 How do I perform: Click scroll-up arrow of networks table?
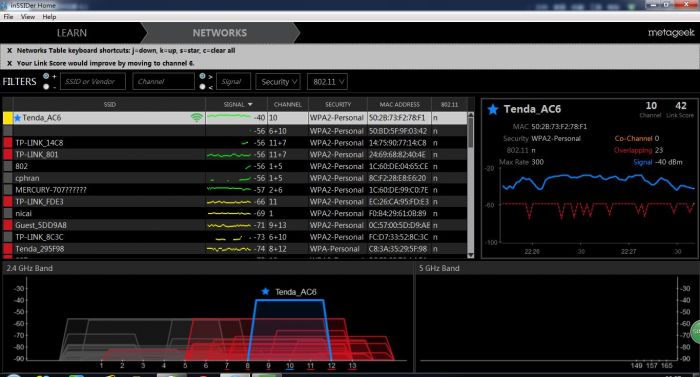(471, 115)
